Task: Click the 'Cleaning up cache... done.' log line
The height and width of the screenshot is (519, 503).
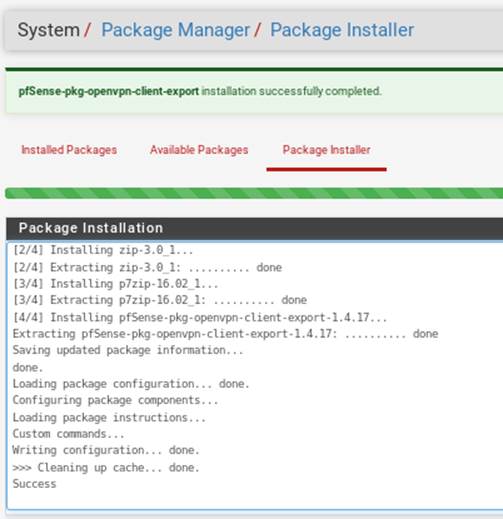Action: click(106, 468)
